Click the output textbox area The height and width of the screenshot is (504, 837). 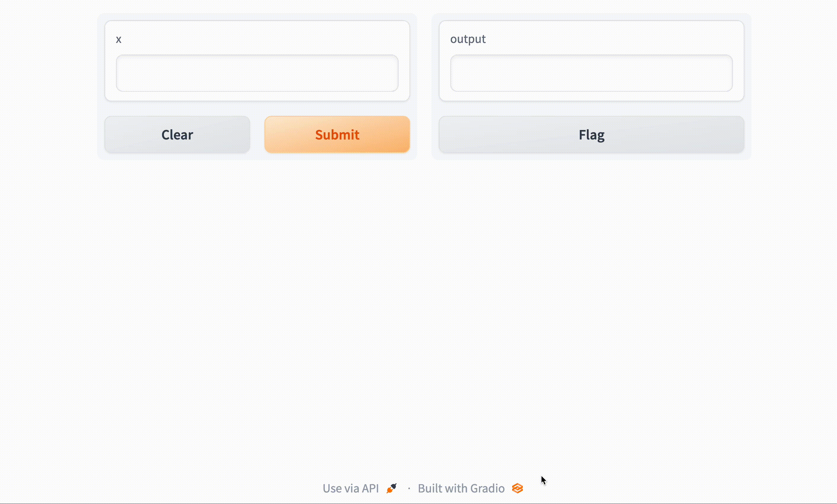pos(591,73)
